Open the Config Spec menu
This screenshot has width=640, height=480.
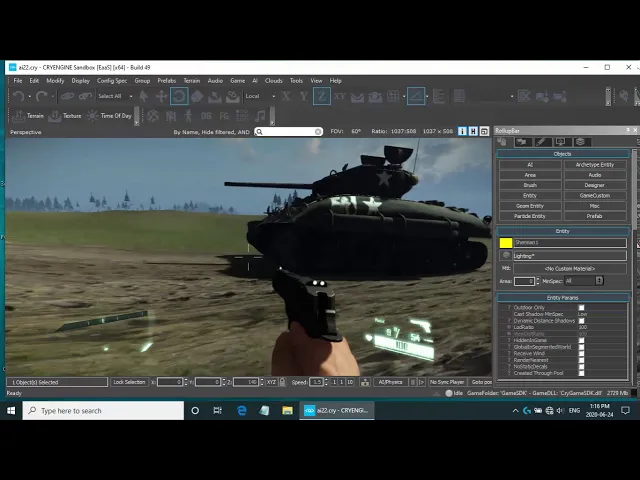pos(112,81)
